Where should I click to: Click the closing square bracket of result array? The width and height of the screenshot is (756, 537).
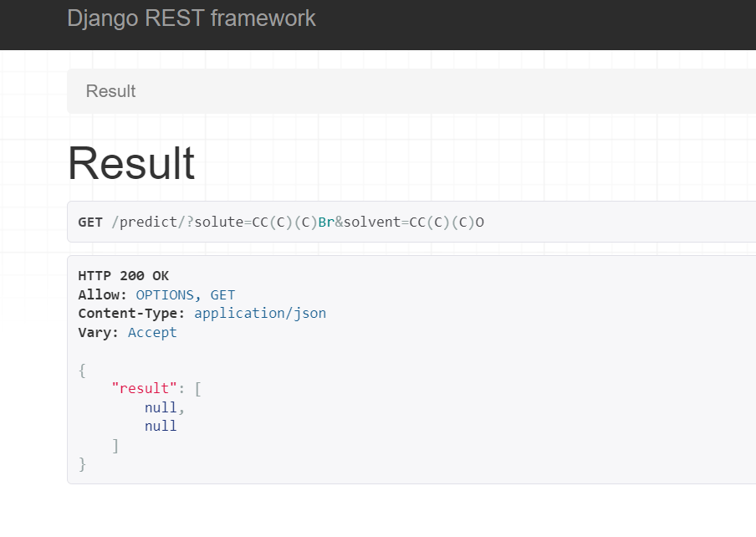[115, 445]
